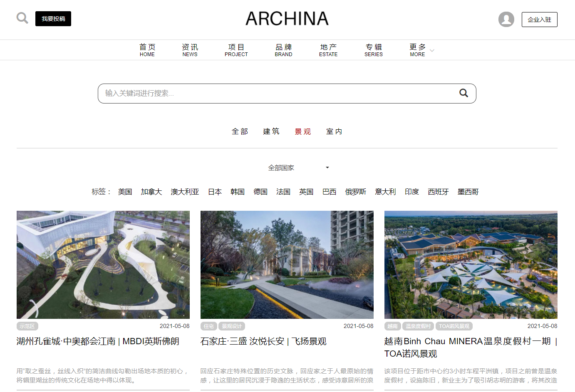This screenshot has width=575, height=392.
Task: Filter by 德国 tag
Action: pos(260,192)
